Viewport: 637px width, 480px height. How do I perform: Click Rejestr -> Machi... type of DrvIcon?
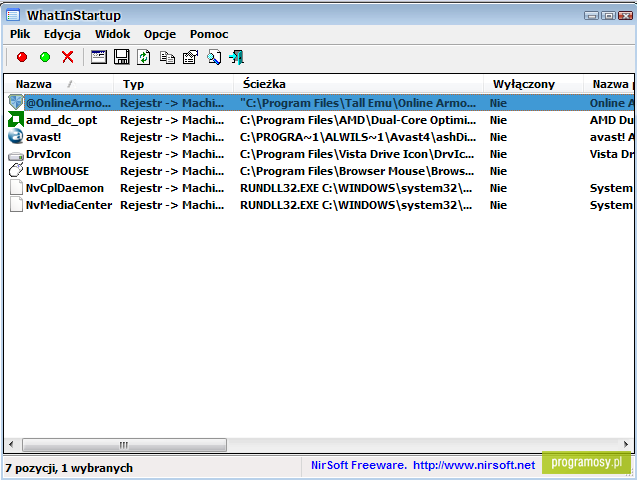tap(172, 154)
